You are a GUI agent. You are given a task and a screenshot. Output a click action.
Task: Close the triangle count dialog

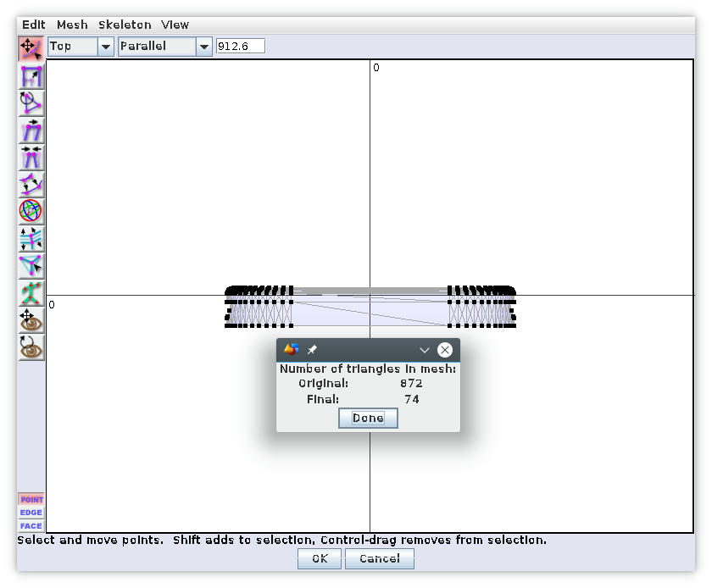click(x=444, y=350)
